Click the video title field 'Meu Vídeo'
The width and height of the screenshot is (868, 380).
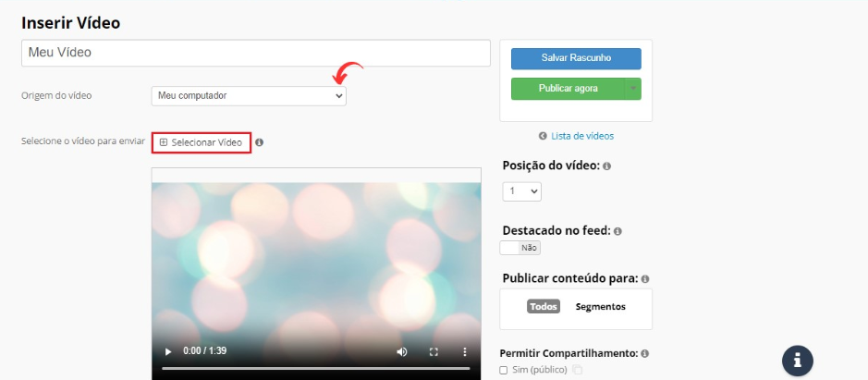[x=256, y=53]
